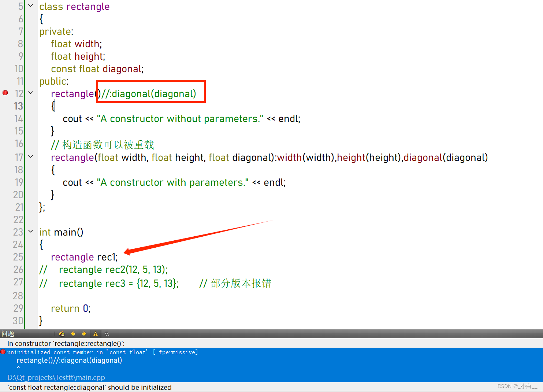Click the 问题 panel title
The image size is (543, 392).
[8, 334]
